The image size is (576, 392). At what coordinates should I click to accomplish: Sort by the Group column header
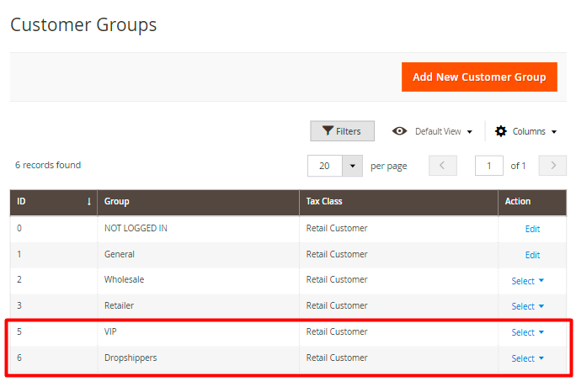pyautogui.click(x=198, y=202)
